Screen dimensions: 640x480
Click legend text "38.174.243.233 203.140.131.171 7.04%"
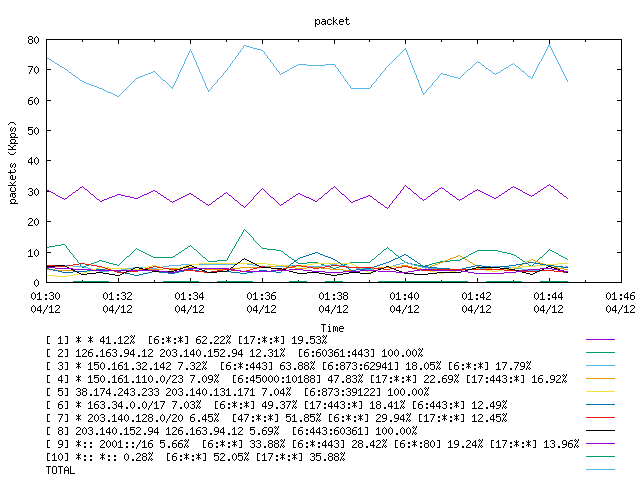click(x=183, y=392)
